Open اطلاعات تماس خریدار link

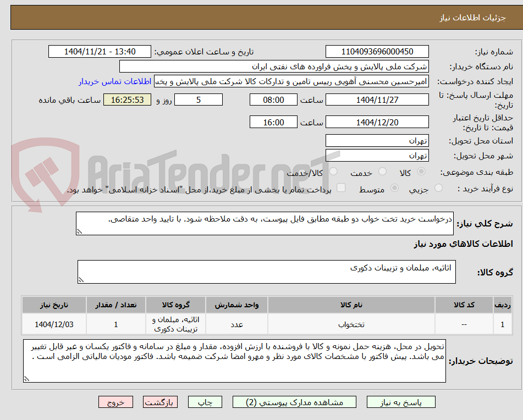click(x=115, y=82)
